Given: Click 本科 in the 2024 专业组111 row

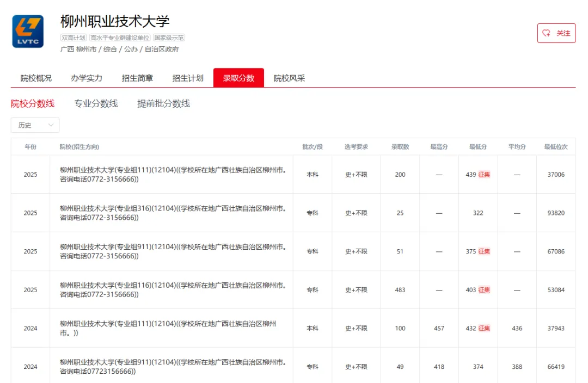Looking at the screenshot, I should (x=313, y=328).
